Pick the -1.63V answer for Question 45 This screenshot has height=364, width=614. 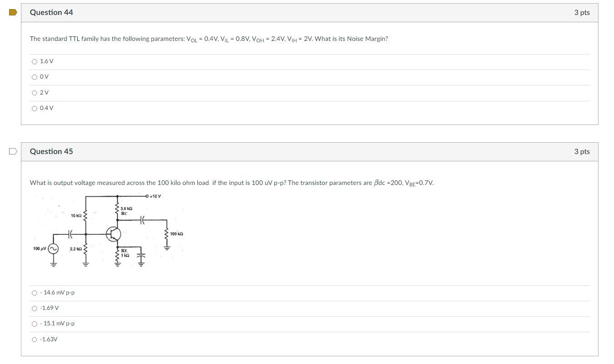[35, 339]
